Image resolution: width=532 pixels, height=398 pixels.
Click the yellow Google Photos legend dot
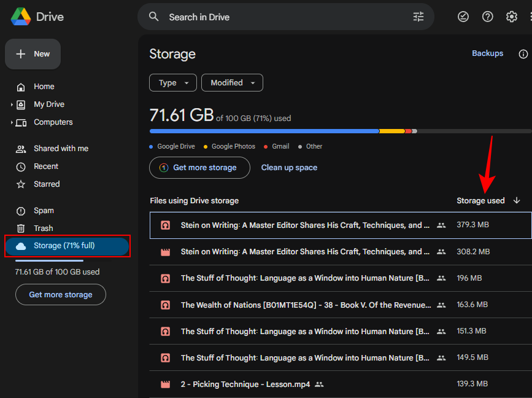pyautogui.click(x=206, y=147)
